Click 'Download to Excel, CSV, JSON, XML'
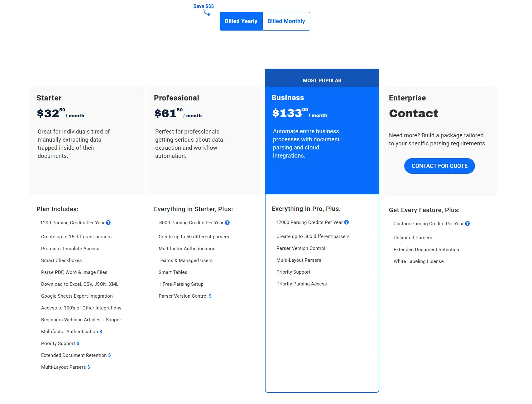 coord(80,284)
